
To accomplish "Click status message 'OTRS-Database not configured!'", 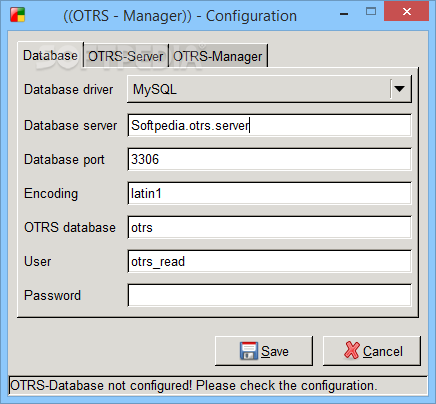I will tap(101, 386).
